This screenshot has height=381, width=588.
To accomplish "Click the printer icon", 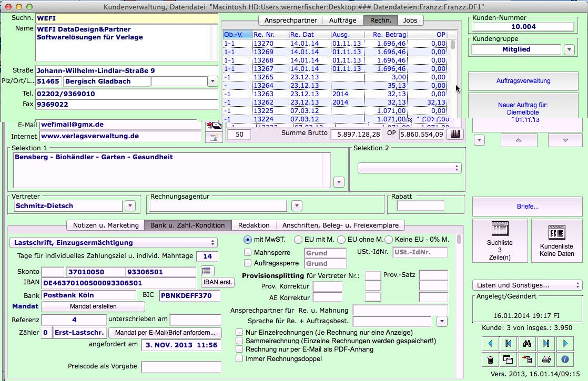I will [546, 360].
